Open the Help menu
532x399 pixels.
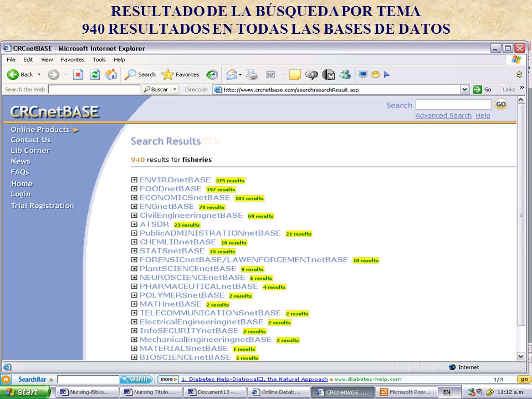pos(119,59)
